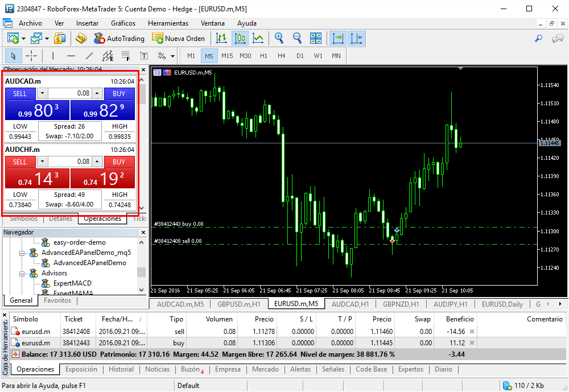The width and height of the screenshot is (569, 392).
Task: Select the H1 timeframe
Action: (x=264, y=56)
